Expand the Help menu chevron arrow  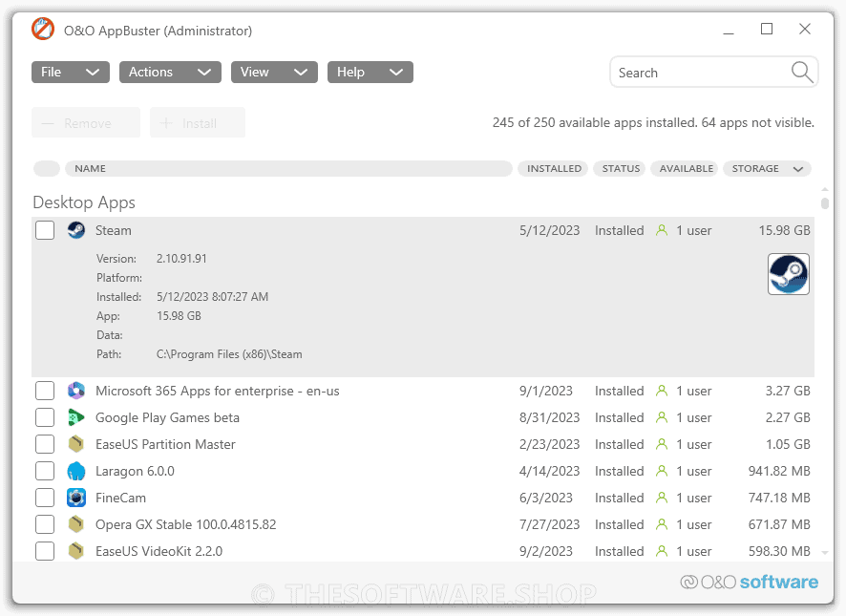(x=396, y=72)
